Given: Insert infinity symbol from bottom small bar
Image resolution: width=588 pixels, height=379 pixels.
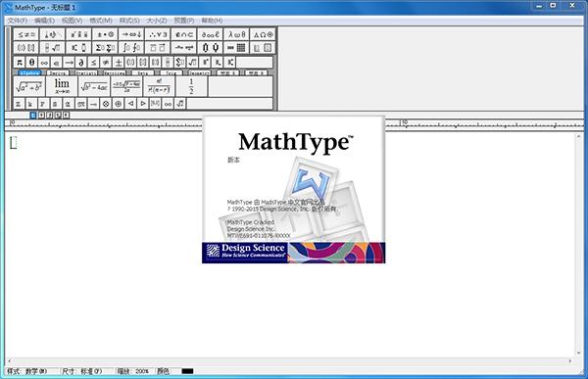Looking at the screenshot, I should [168, 104].
